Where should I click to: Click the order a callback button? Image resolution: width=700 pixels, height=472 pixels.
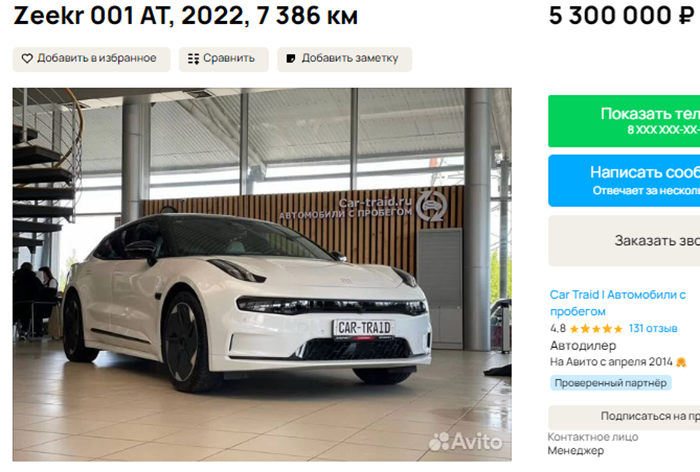624,241
